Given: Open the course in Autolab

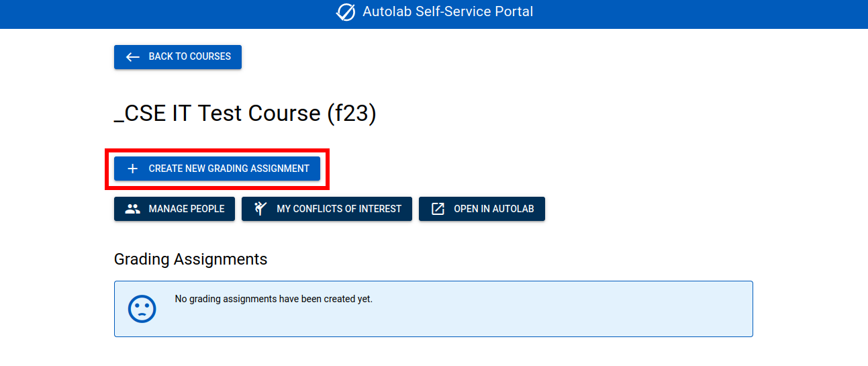Looking at the screenshot, I should (482, 209).
